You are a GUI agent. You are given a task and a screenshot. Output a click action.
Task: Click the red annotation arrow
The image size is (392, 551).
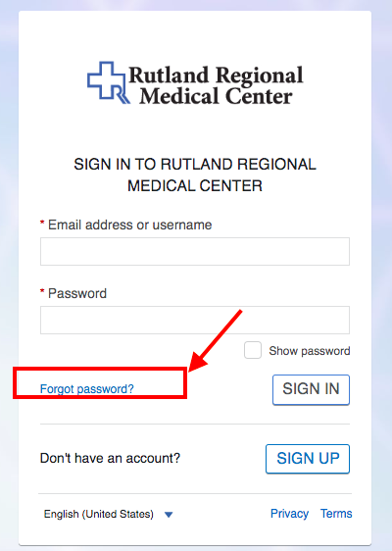216,340
